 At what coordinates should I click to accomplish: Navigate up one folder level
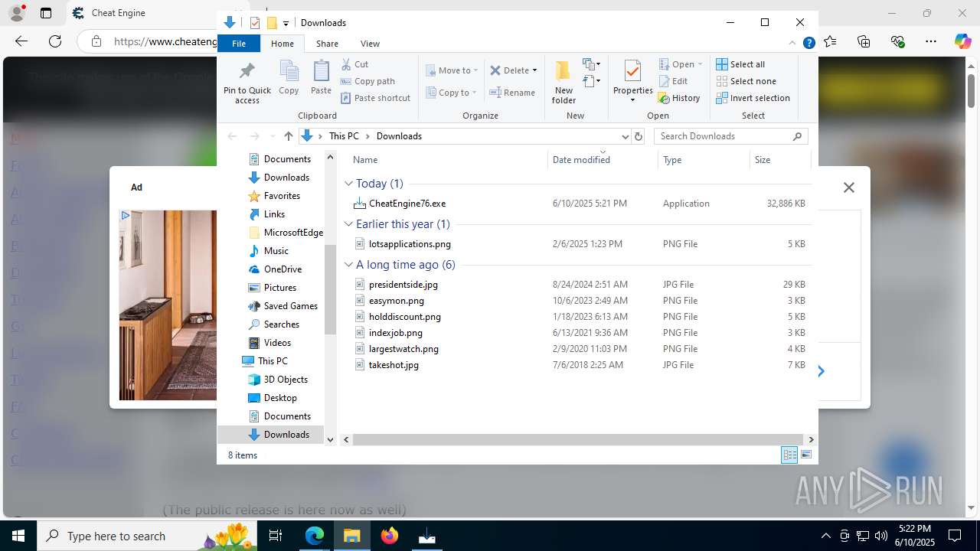[x=288, y=136]
